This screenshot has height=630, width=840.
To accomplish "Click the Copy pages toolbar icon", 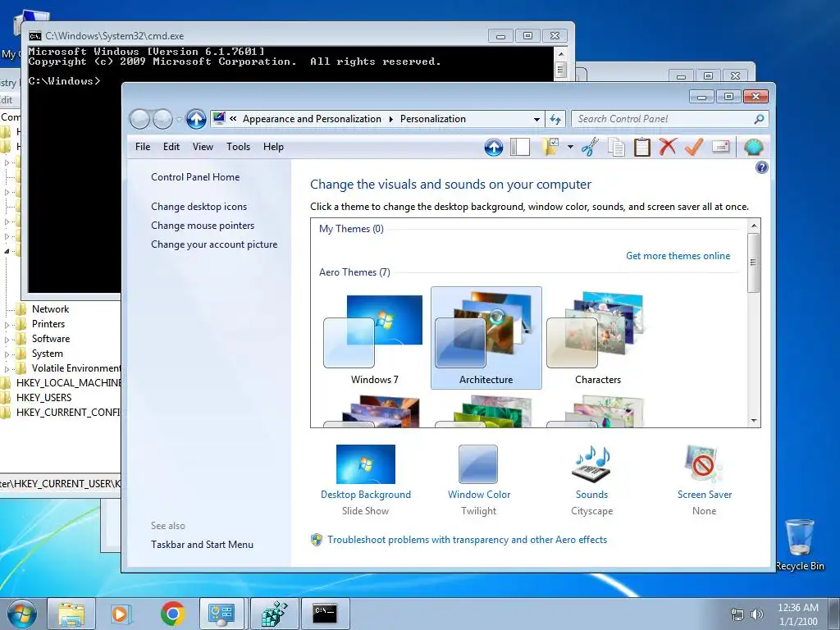I will [x=616, y=147].
